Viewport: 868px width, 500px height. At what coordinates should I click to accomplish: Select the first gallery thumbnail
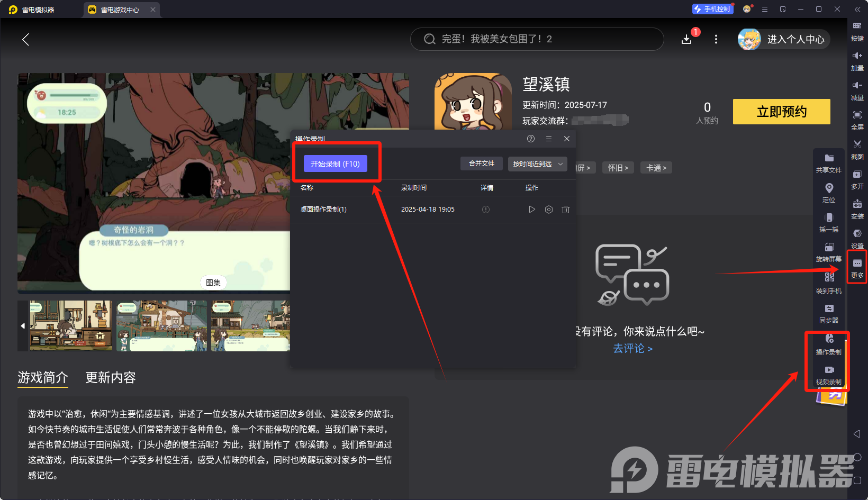tap(71, 326)
